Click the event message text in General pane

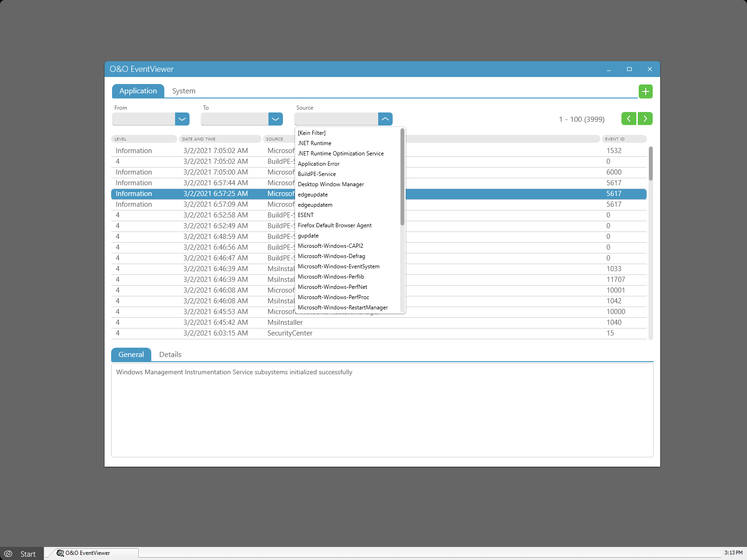tap(234, 372)
